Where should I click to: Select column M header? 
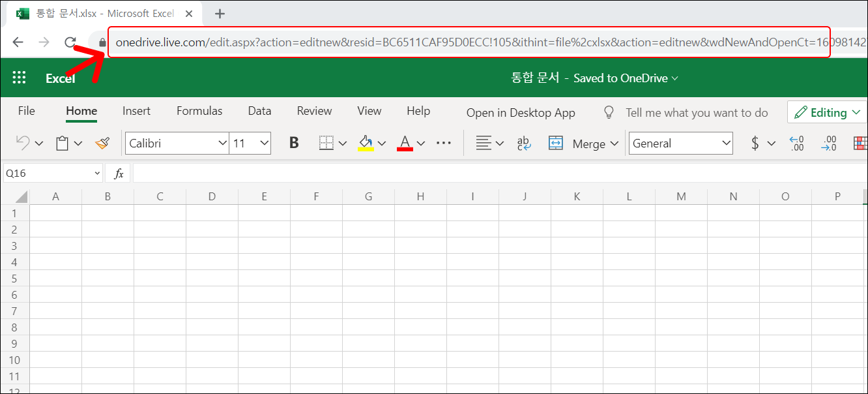681,196
